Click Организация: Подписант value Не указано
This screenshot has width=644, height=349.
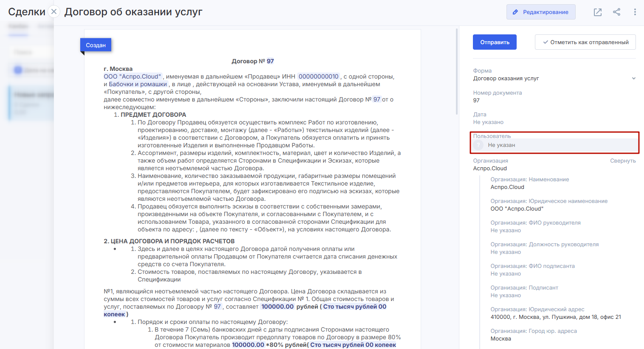[506, 295]
